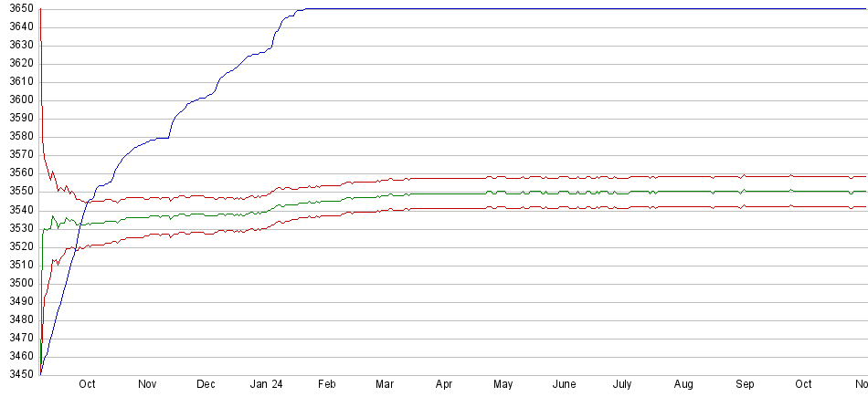This screenshot has width=868, height=397.
Task: Click the 'July' x-axis label
Action: [x=622, y=385]
